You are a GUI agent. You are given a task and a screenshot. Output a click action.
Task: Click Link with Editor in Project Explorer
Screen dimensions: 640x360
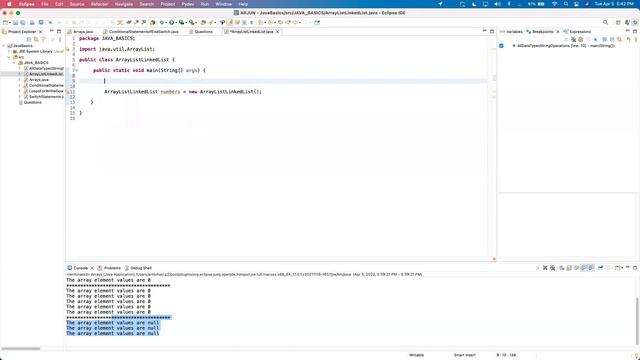click(36, 39)
